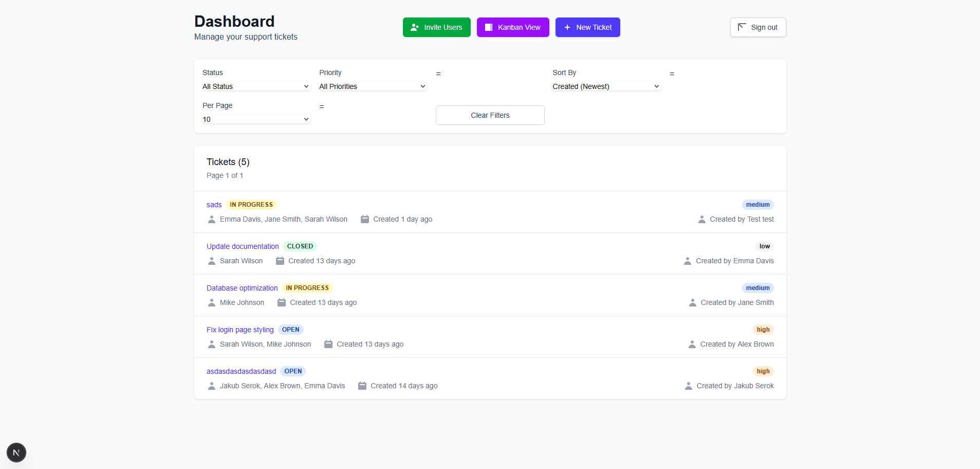Click the assignee person icon next to Sarah Wilson
The height and width of the screenshot is (469, 980).
click(x=211, y=261)
